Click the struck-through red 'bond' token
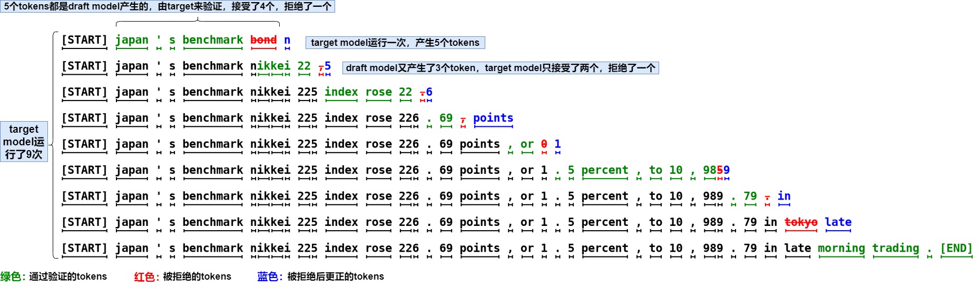The image size is (980, 287). click(x=263, y=40)
